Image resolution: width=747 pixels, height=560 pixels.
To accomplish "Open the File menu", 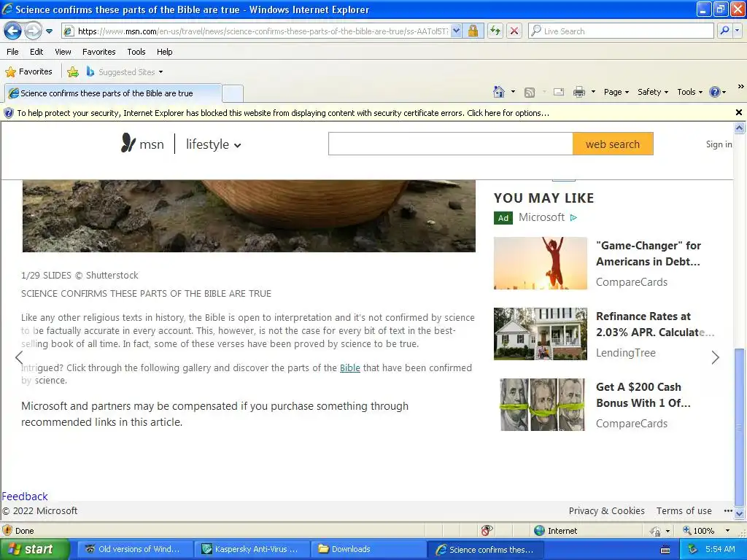I will pos(12,52).
